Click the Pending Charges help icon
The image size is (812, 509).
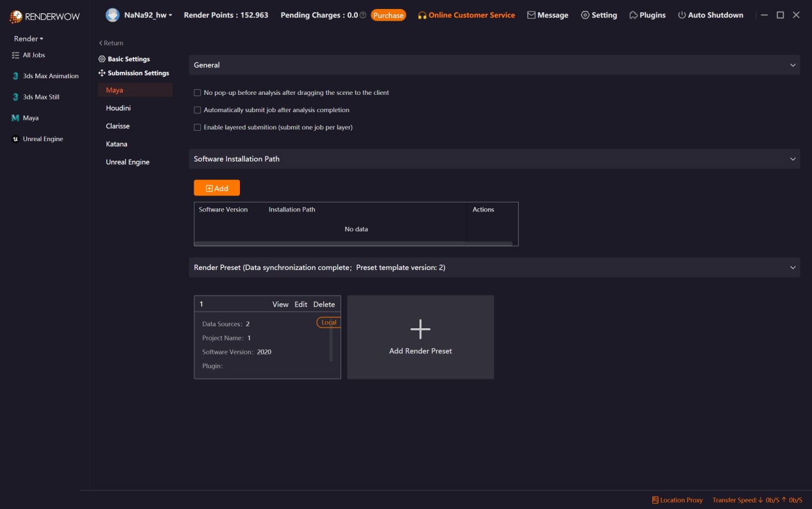tap(363, 15)
